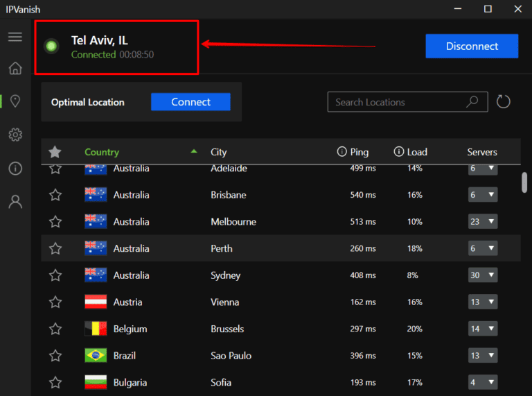Click the Load info icon
Image resolution: width=532 pixels, height=396 pixels.
tap(399, 152)
